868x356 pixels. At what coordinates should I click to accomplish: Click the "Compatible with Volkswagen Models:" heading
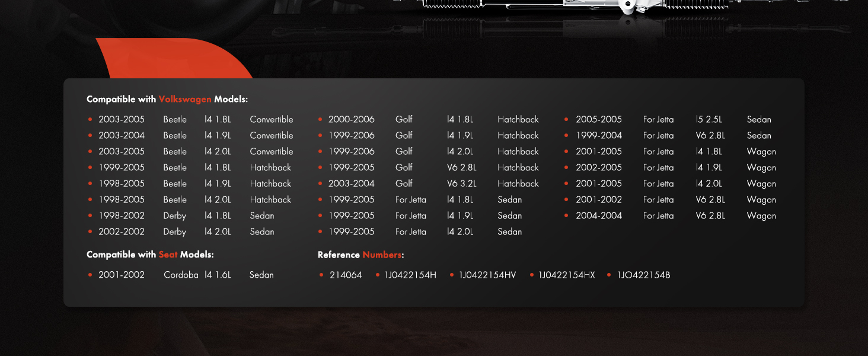point(167,99)
